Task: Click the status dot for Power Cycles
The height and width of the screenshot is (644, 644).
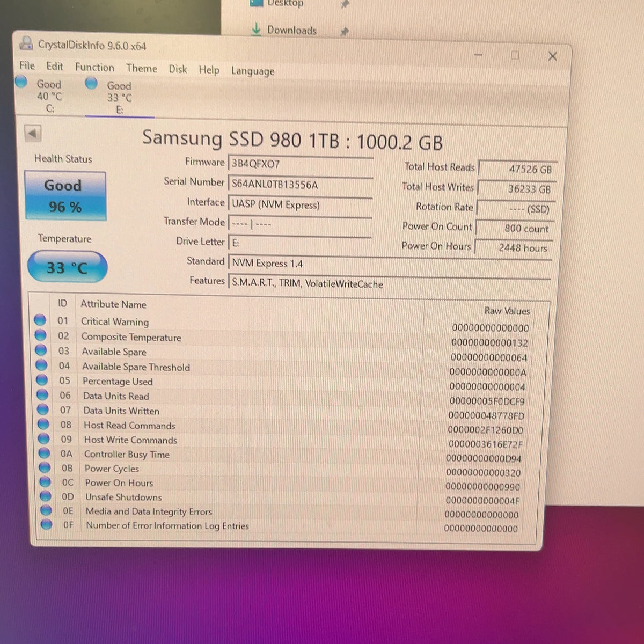Action: [x=46, y=467]
